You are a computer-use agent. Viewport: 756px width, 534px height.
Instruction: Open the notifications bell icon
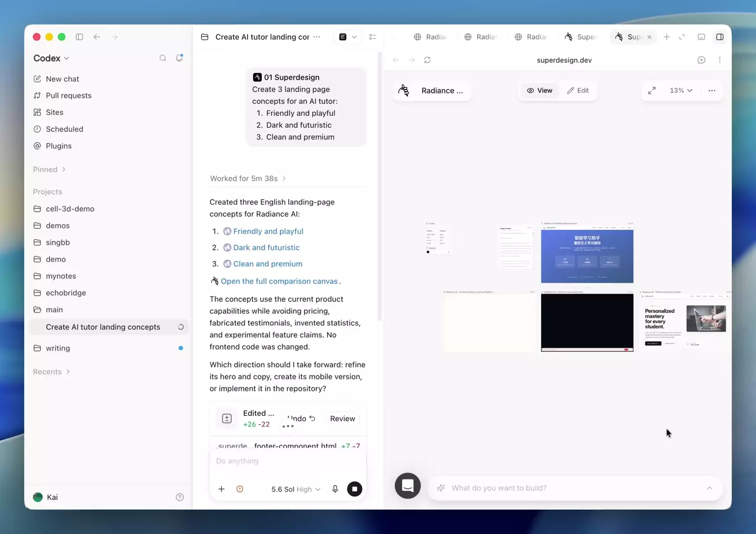click(179, 58)
